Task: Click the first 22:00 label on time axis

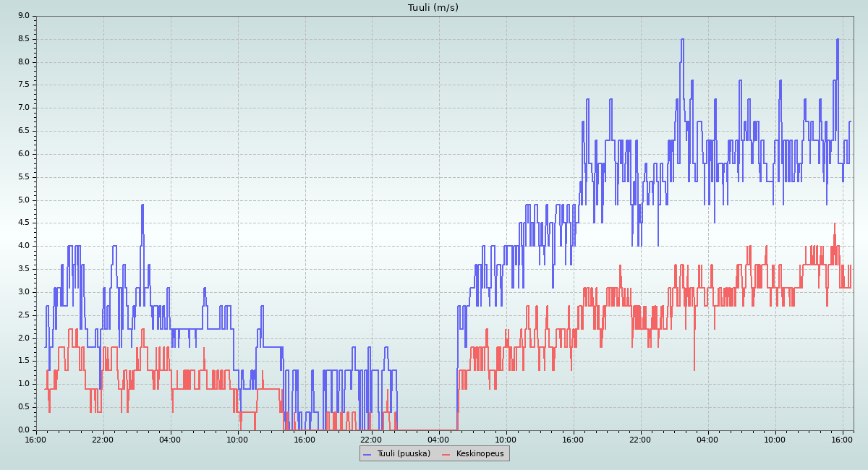Action: click(x=103, y=440)
